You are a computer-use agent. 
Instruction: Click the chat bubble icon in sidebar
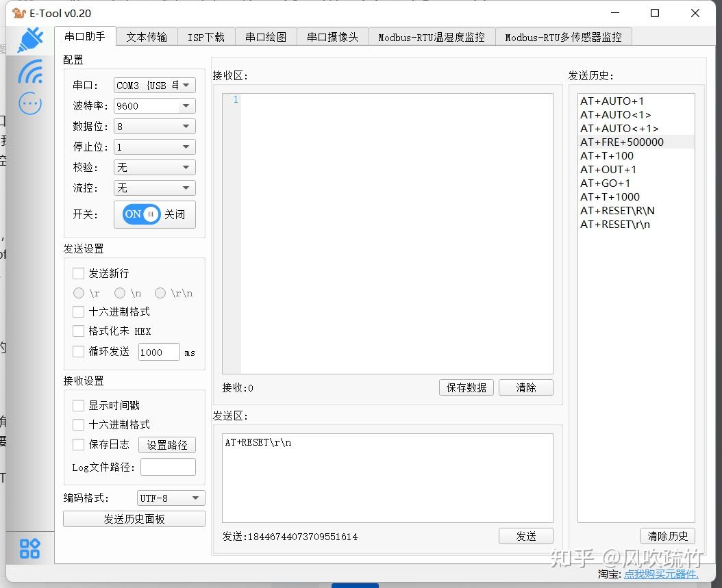tap(29, 103)
